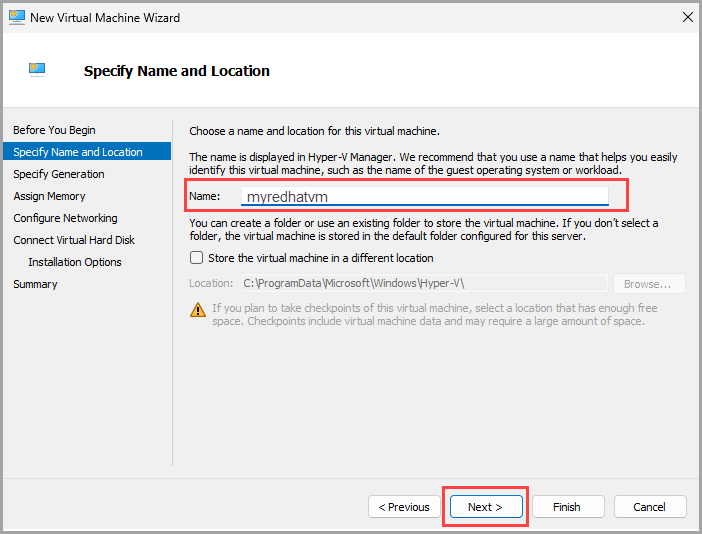Go to Assign Memory step

point(49,196)
